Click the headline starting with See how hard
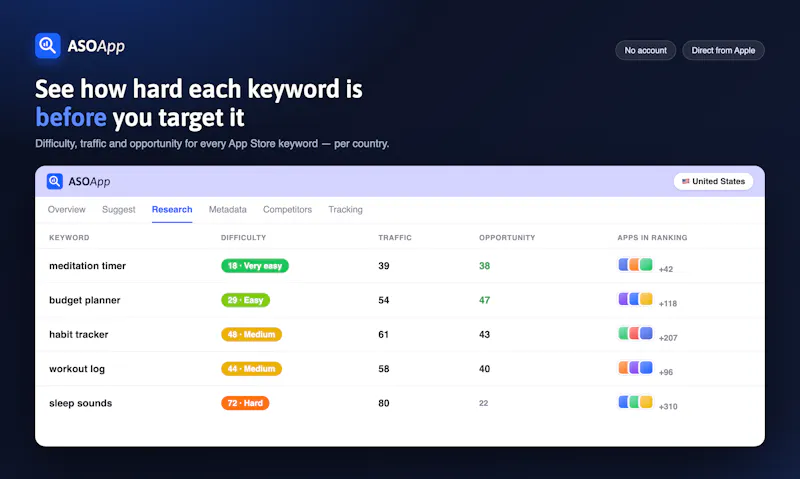The height and width of the screenshot is (479, 800). (x=198, y=103)
